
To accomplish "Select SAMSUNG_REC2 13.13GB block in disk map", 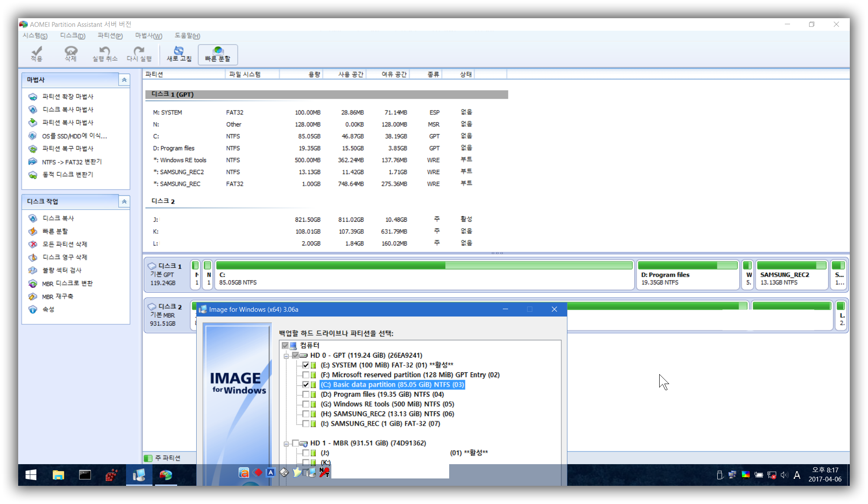I will pyautogui.click(x=792, y=275).
